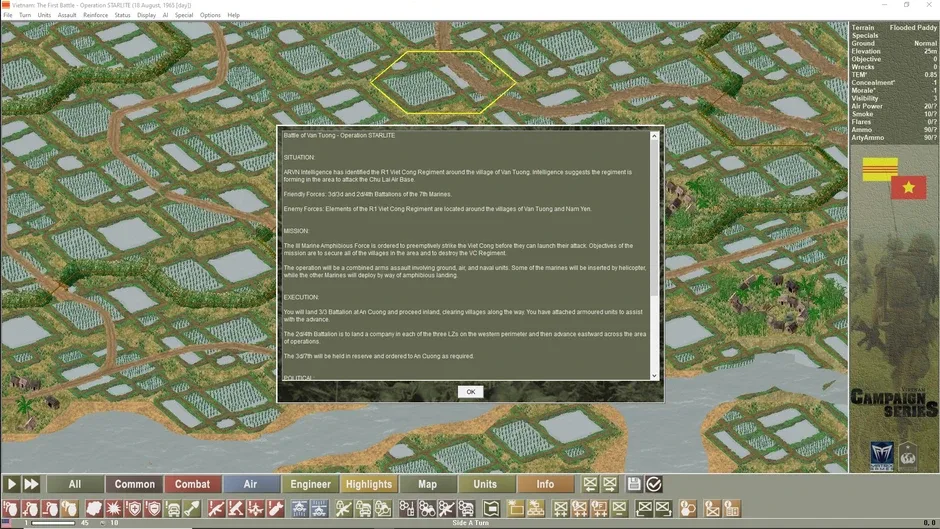Click the red grenade icon with exclamation mark
The image size is (940, 529).
click(x=11, y=509)
